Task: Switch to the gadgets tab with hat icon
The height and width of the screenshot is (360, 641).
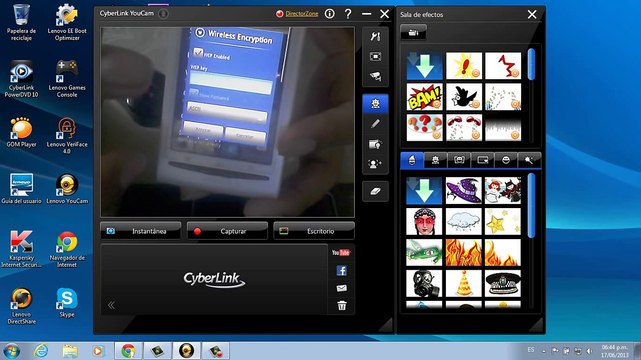Action: coord(412,160)
